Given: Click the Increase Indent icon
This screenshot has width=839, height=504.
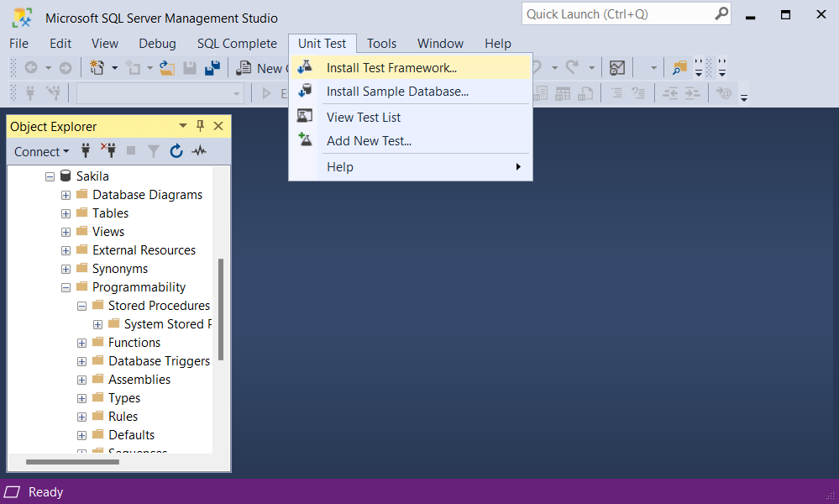Looking at the screenshot, I should click(692, 93).
